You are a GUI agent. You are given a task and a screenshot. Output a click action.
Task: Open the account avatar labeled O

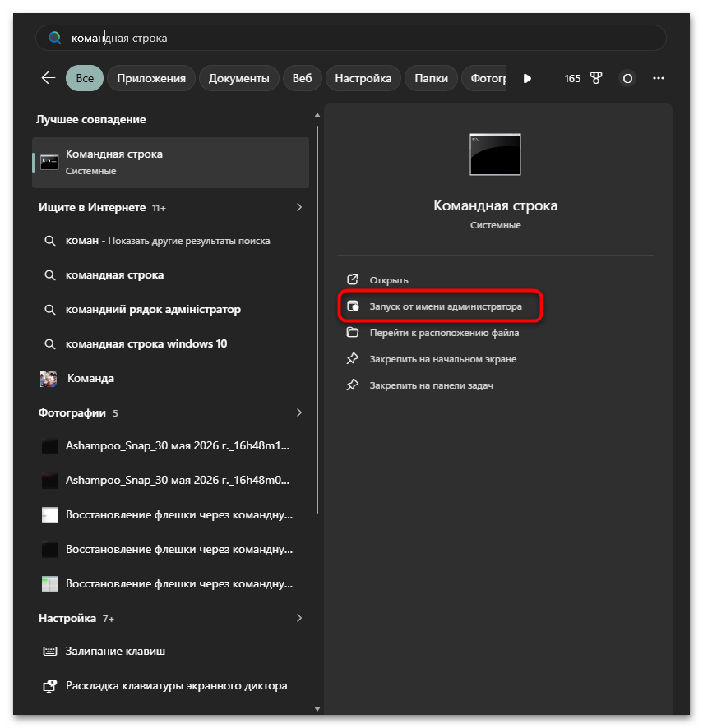point(627,78)
